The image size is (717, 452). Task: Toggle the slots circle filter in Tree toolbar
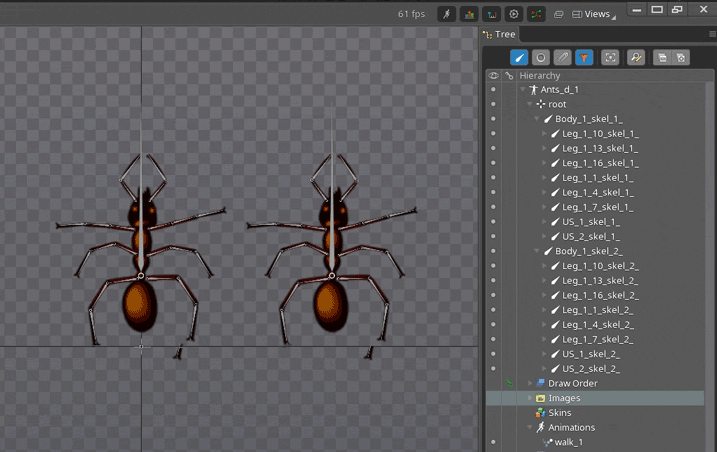coord(541,58)
